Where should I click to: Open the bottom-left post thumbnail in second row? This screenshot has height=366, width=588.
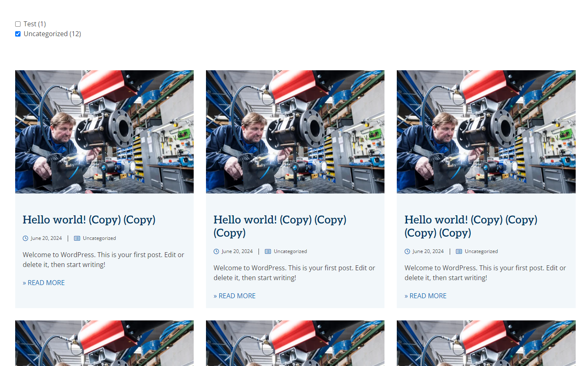104,343
